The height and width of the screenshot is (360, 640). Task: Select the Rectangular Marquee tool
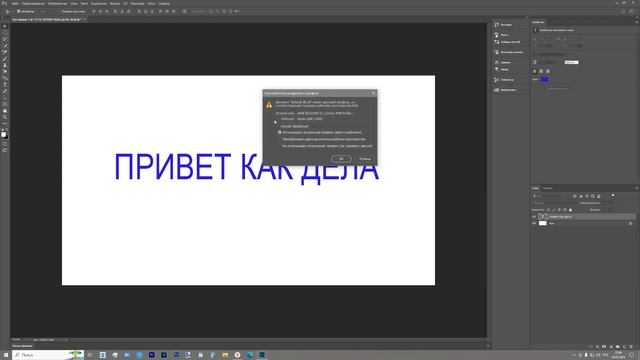(x=5, y=32)
